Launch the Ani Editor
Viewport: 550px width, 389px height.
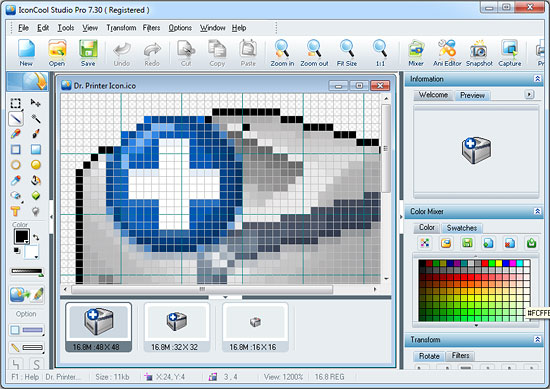[x=447, y=53]
